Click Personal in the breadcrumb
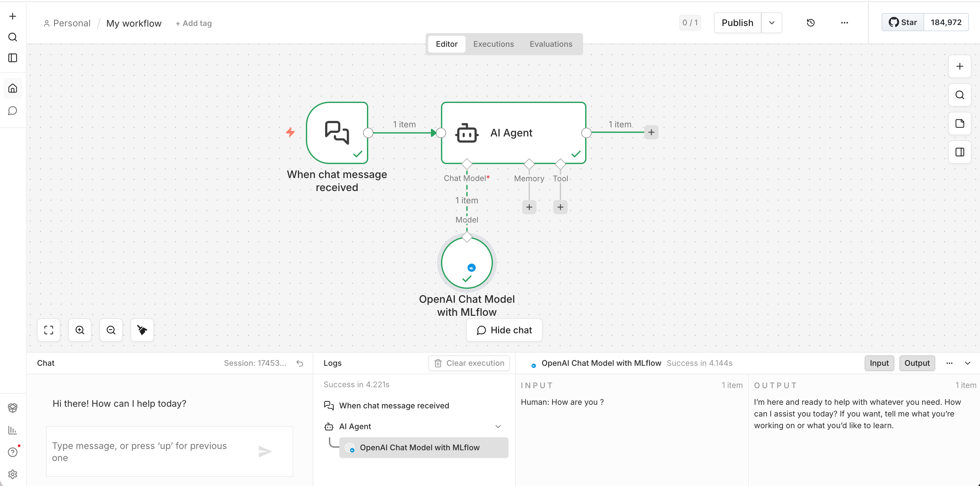This screenshot has height=486, width=980. (67, 23)
